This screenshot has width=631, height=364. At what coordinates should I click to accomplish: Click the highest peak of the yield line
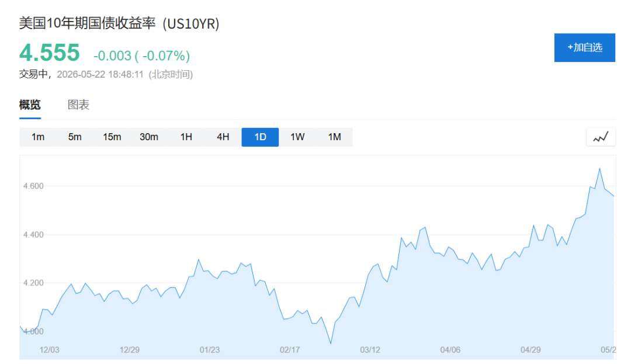[599, 168]
